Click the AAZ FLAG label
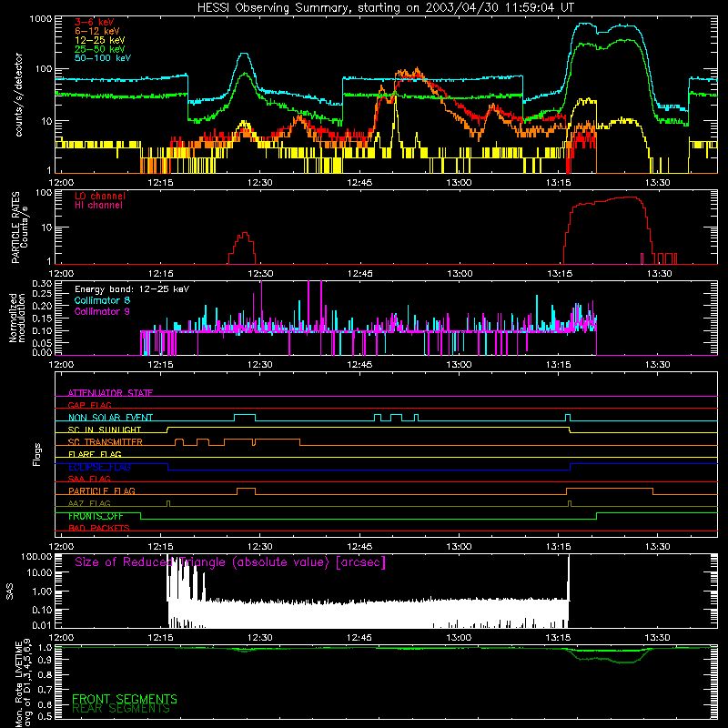728x728 pixels. click(x=89, y=503)
